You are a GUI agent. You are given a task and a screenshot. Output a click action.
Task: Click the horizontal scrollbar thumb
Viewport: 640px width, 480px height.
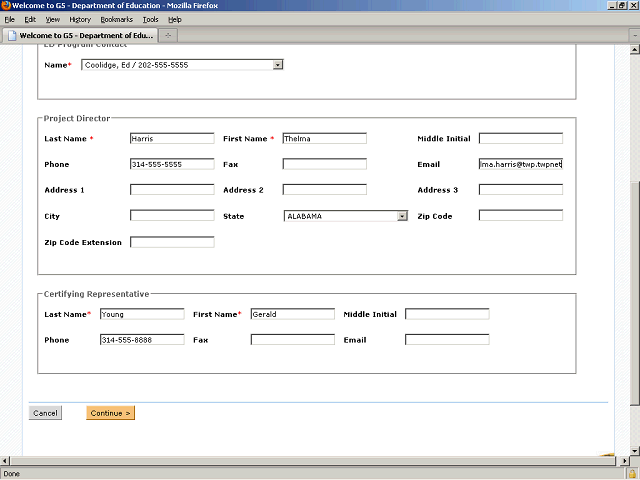pyautogui.click(x=312, y=461)
